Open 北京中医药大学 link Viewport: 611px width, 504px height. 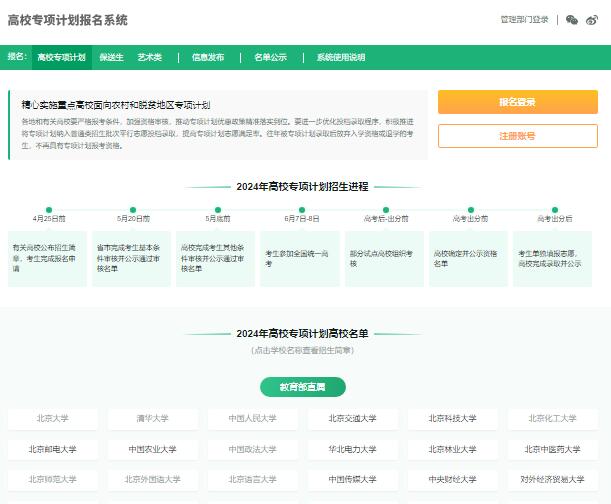553,449
